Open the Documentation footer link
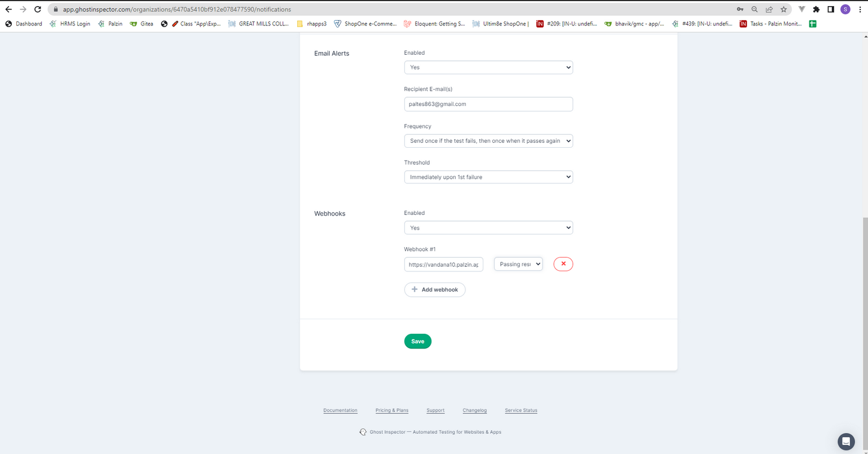Screen dimensions: 868x454 tap(340, 411)
